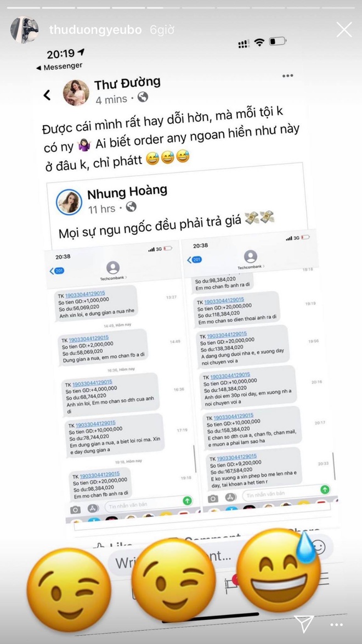Open left screenshot's Techcombank contact avatar
The image size is (362, 644).
pyautogui.click(x=113, y=268)
